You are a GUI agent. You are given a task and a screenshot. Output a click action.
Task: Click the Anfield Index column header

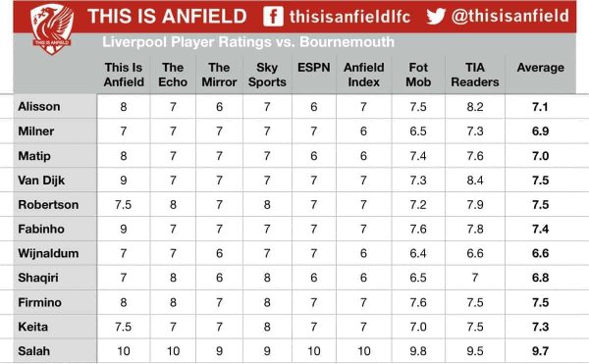pos(363,75)
